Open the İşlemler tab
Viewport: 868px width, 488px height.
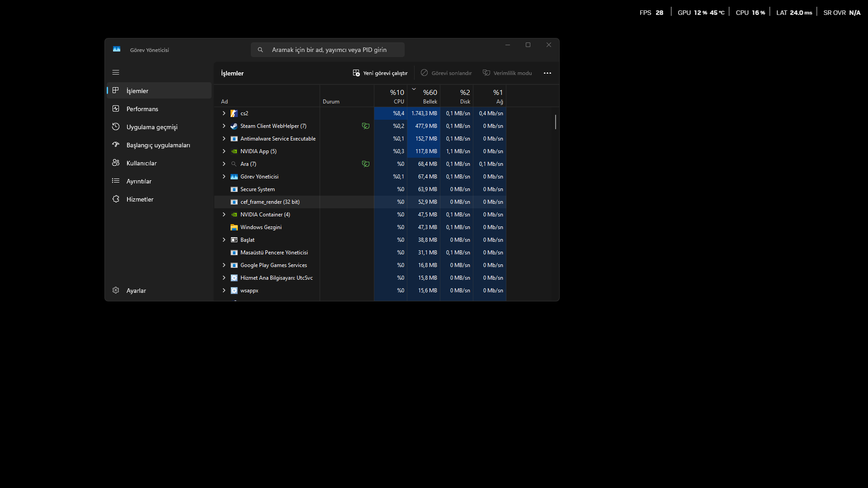[159, 91]
